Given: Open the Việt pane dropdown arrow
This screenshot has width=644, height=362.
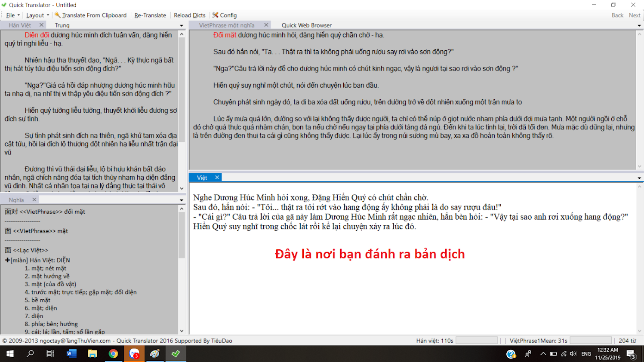Looking at the screenshot, I should click(x=638, y=178).
